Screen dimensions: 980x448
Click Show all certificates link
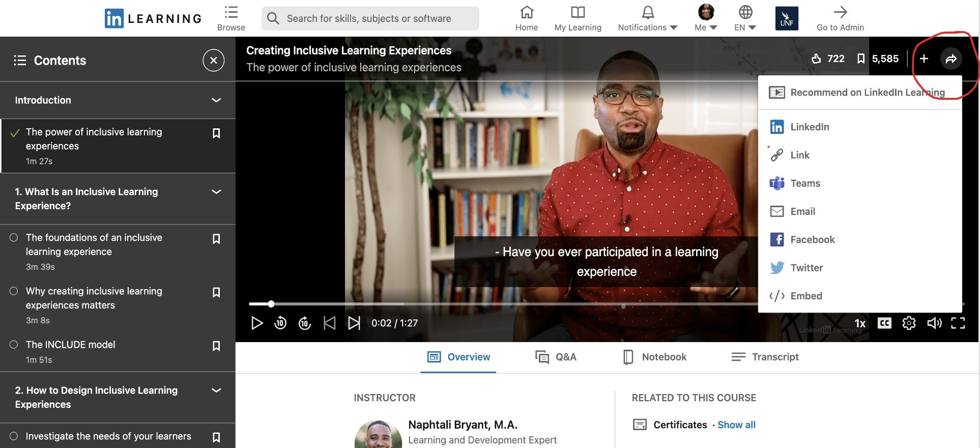click(736, 425)
